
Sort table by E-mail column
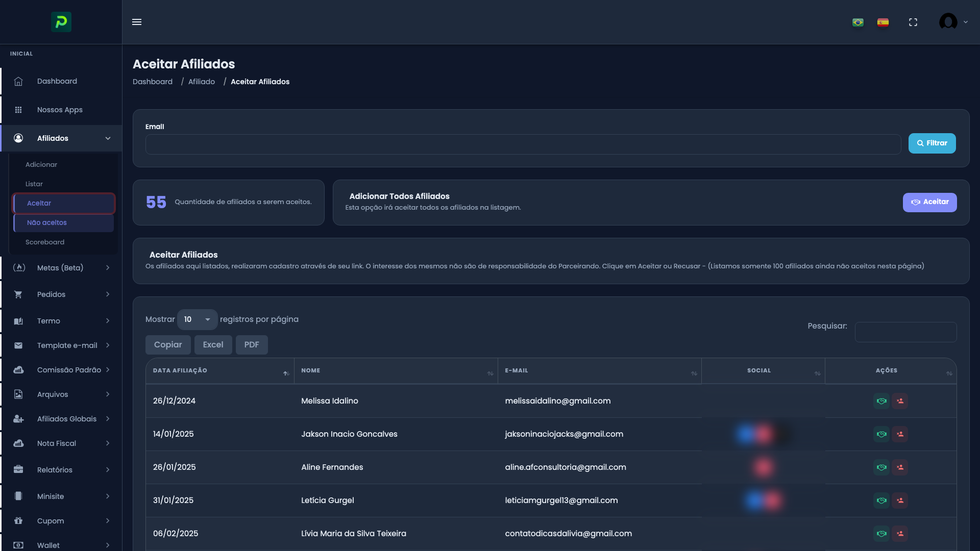click(599, 371)
